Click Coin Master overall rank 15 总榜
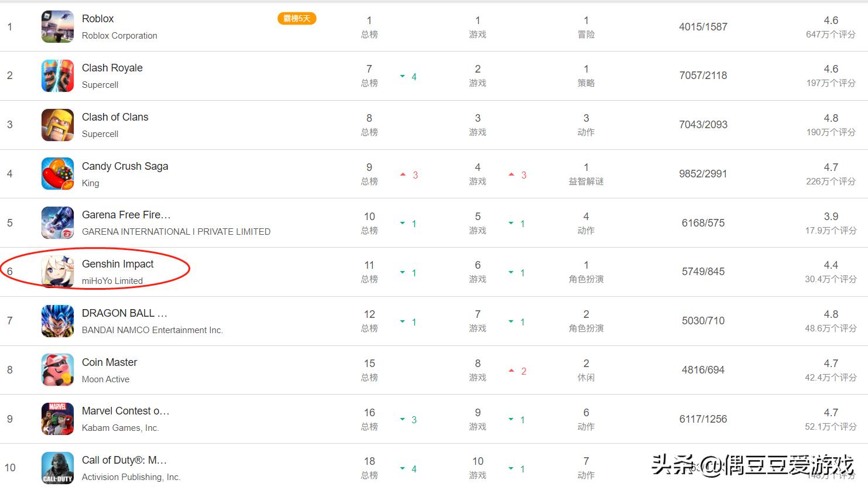 click(x=369, y=370)
